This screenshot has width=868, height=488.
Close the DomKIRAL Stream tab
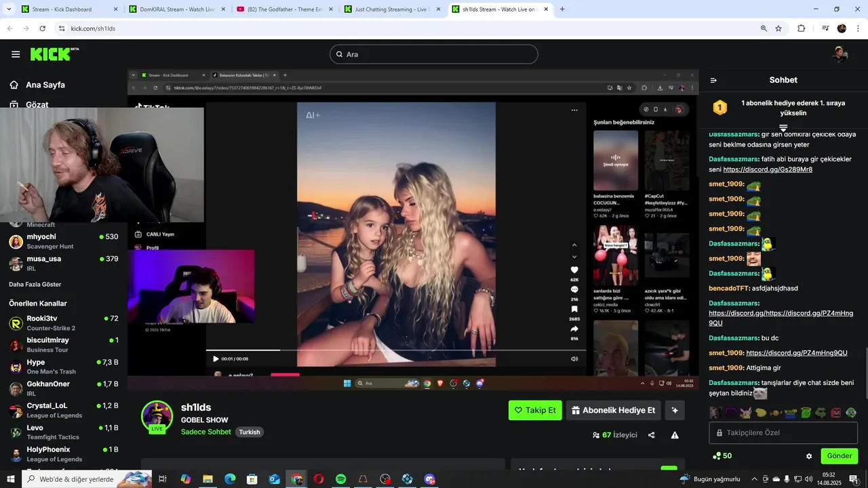coord(222,9)
